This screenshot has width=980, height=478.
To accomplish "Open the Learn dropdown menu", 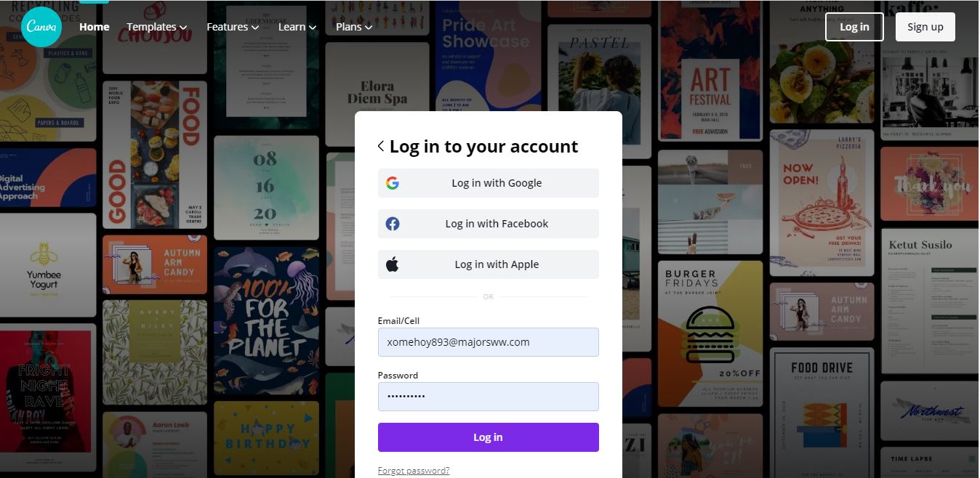I will [297, 27].
